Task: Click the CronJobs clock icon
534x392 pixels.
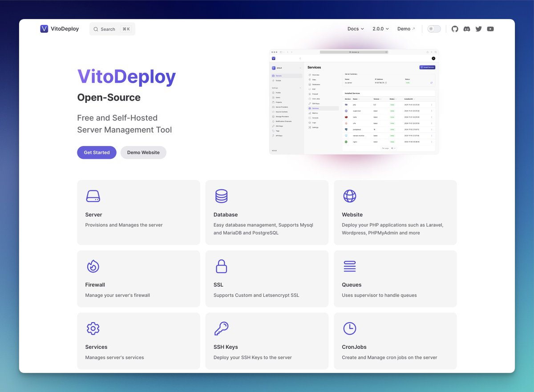Action: point(350,328)
